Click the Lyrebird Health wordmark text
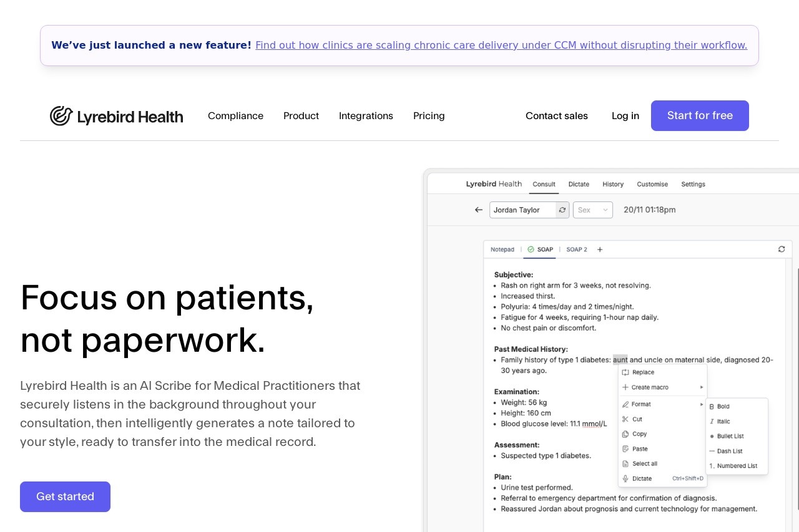The height and width of the screenshot is (532, 799). click(130, 117)
